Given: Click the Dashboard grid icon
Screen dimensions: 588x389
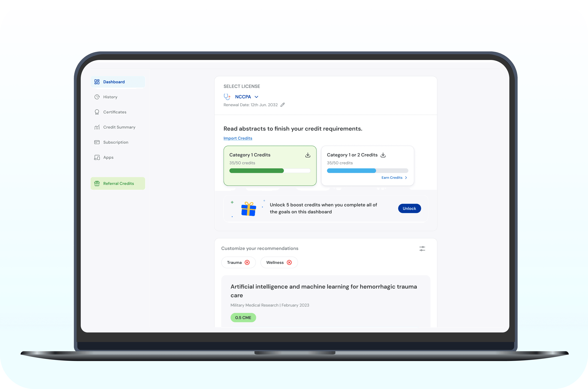Looking at the screenshot, I should point(97,82).
